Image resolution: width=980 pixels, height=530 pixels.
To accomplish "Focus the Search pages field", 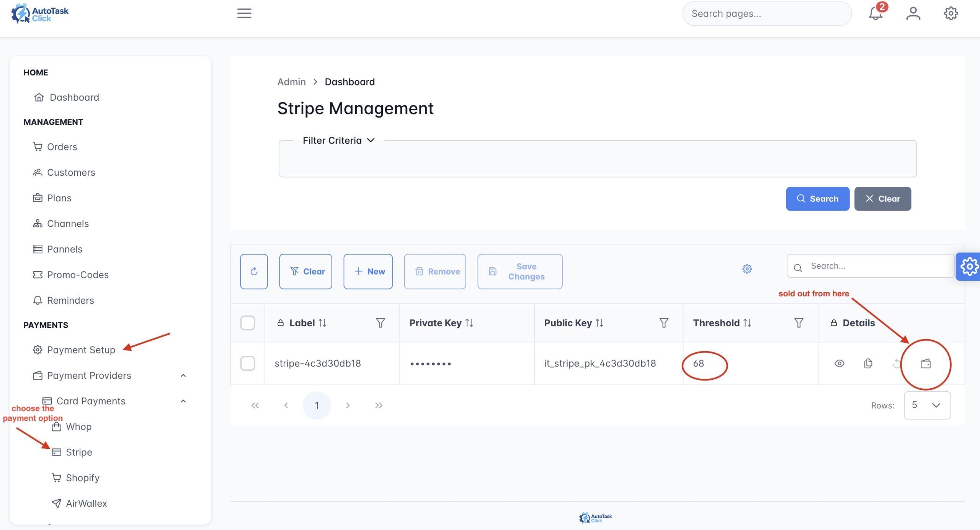I will [x=767, y=13].
